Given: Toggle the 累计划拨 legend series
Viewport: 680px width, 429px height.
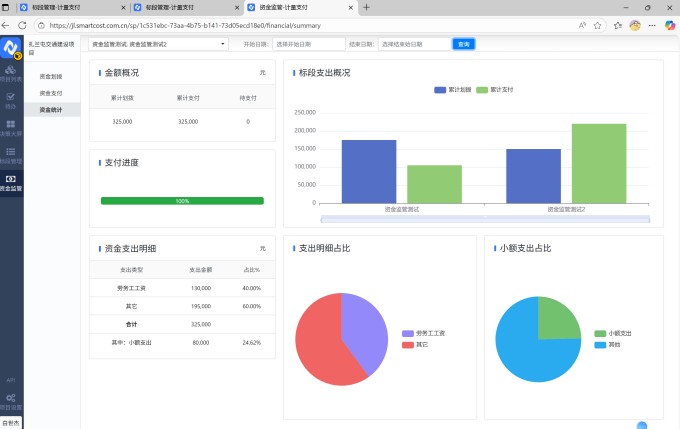Looking at the screenshot, I should (x=452, y=90).
